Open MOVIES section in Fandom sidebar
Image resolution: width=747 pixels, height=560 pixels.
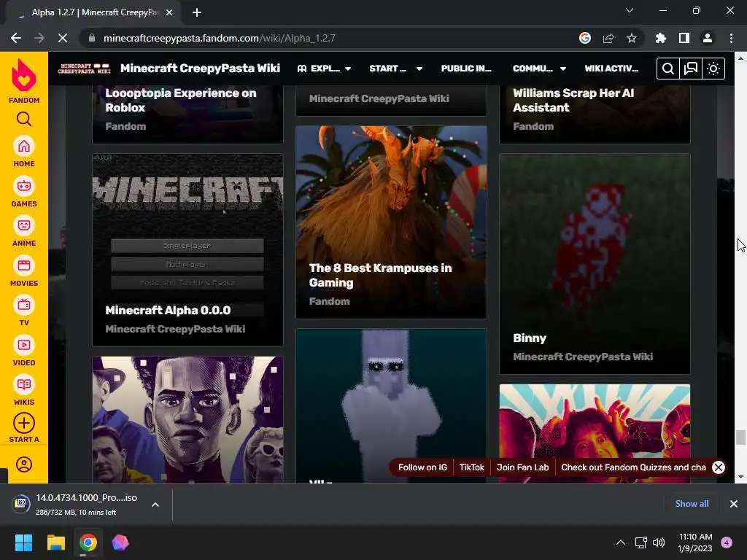(24, 271)
